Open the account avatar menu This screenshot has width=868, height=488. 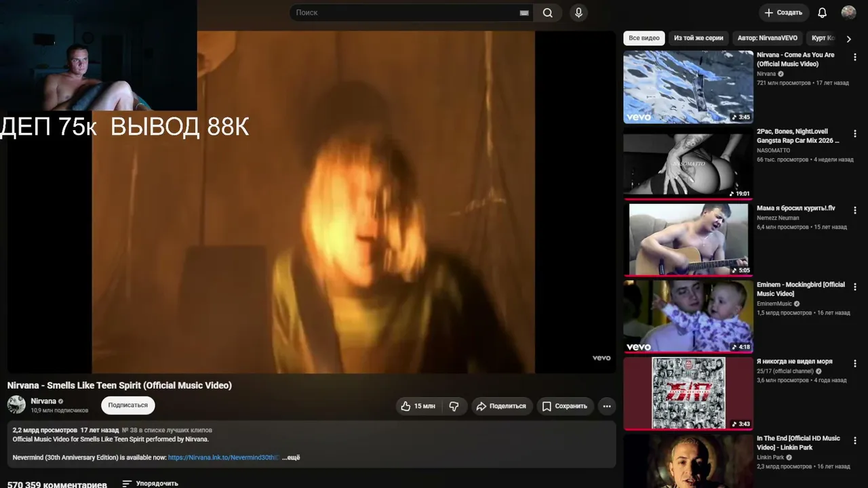[x=848, y=13]
